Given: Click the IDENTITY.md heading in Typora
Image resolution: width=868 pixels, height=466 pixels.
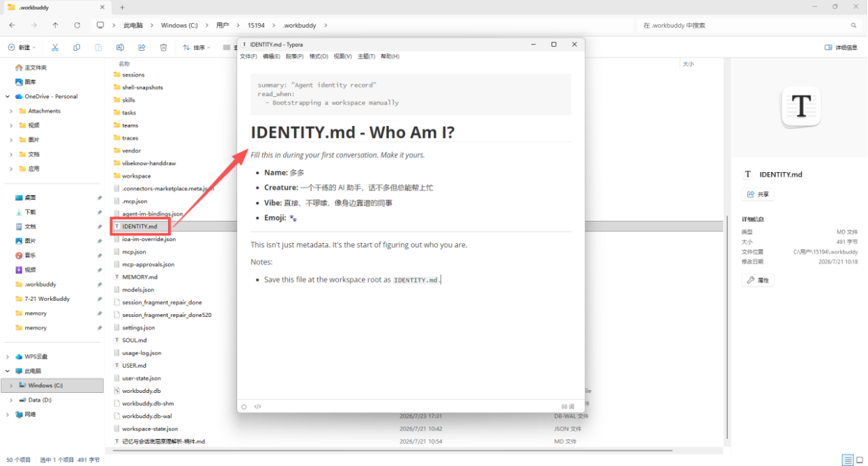Looking at the screenshot, I should tap(353, 132).
